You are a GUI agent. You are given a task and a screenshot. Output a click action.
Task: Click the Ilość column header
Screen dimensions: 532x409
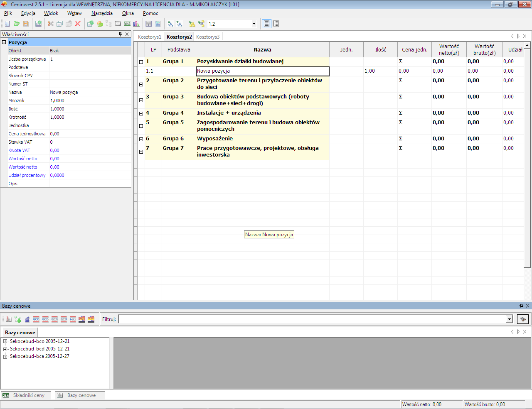click(x=380, y=49)
